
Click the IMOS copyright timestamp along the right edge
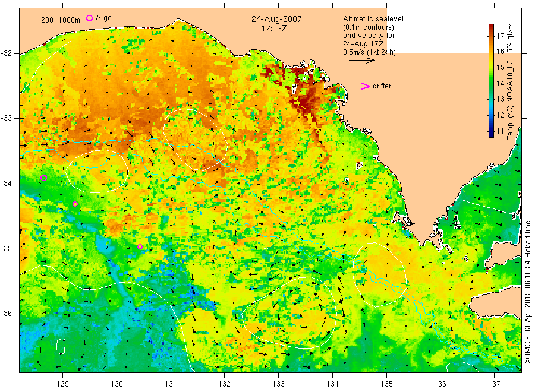pos(528,292)
